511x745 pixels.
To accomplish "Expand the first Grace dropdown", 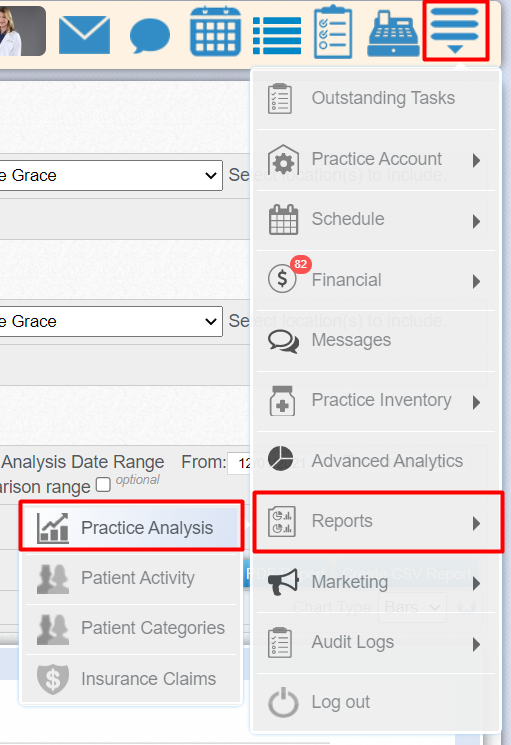I will pos(111,175).
